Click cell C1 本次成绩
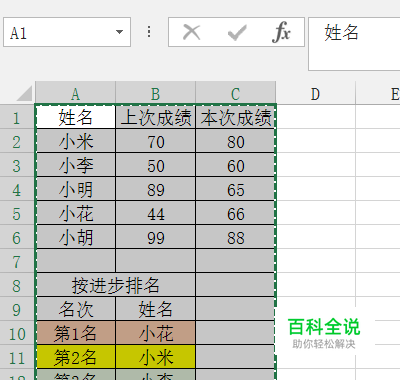This screenshot has width=400, height=380. 236,117
